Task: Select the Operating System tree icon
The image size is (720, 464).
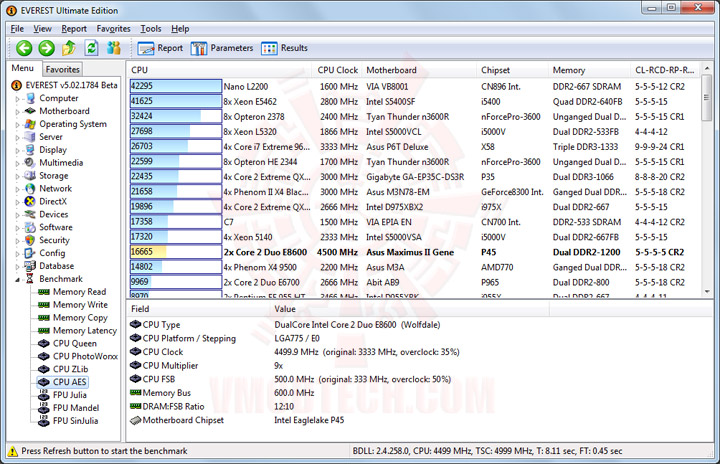Action: (31, 124)
